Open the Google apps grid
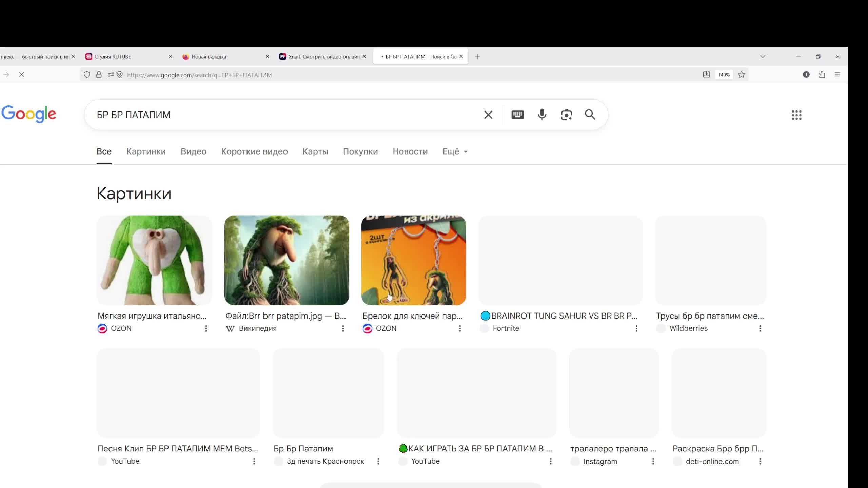Viewport: 868px width, 488px height. click(797, 115)
